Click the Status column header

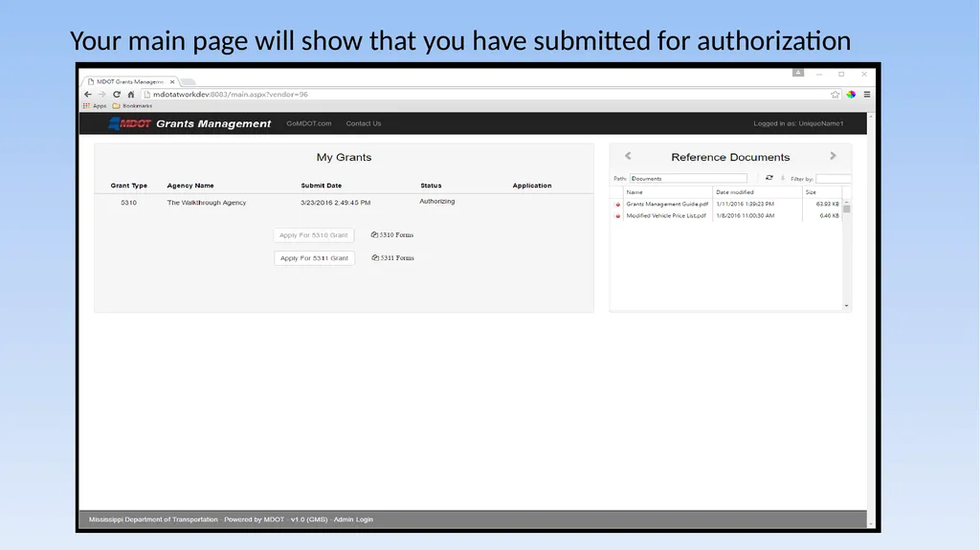point(431,186)
